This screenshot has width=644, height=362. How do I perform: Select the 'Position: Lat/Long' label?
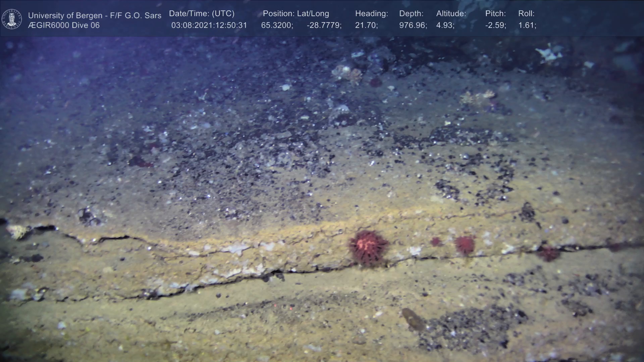(296, 14)
